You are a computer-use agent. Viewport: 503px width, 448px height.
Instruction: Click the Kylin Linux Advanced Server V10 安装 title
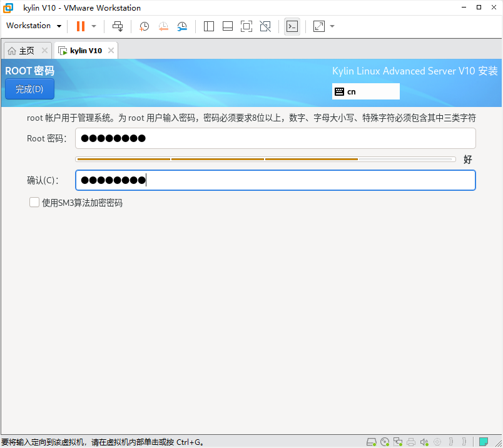(415, 71)
